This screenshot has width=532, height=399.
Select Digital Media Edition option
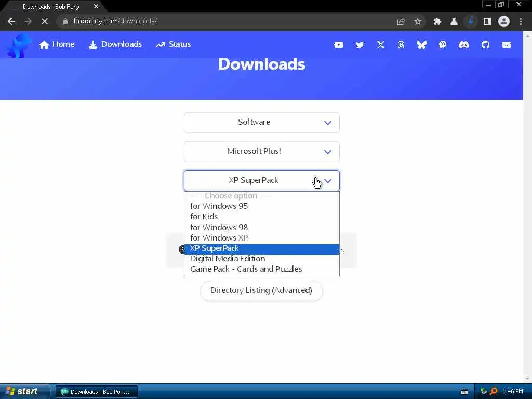[262, 259]
